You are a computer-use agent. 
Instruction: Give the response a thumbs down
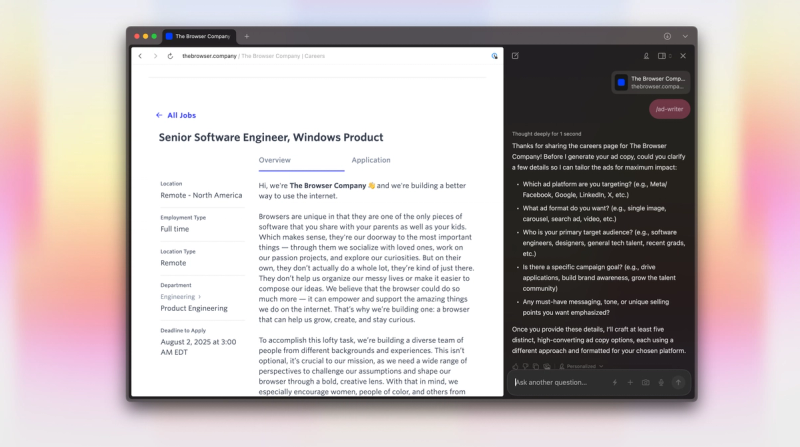(526, 366)
